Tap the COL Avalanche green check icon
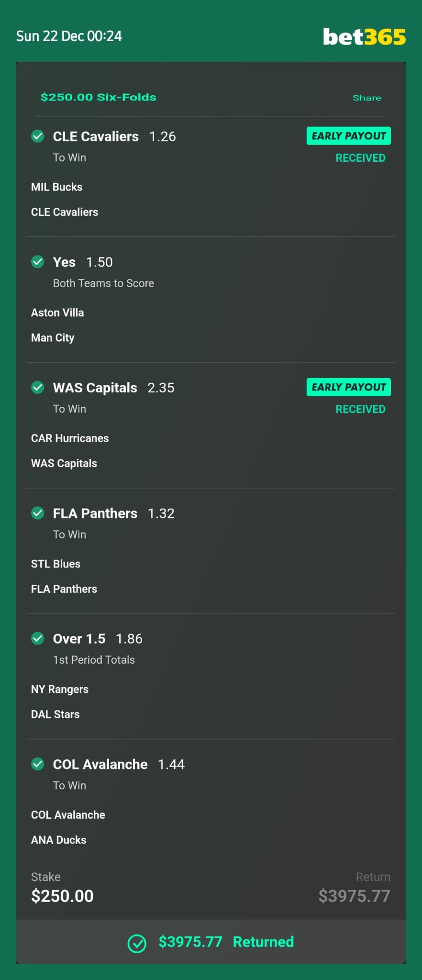 pyautogui.click(x=38, y=764)
